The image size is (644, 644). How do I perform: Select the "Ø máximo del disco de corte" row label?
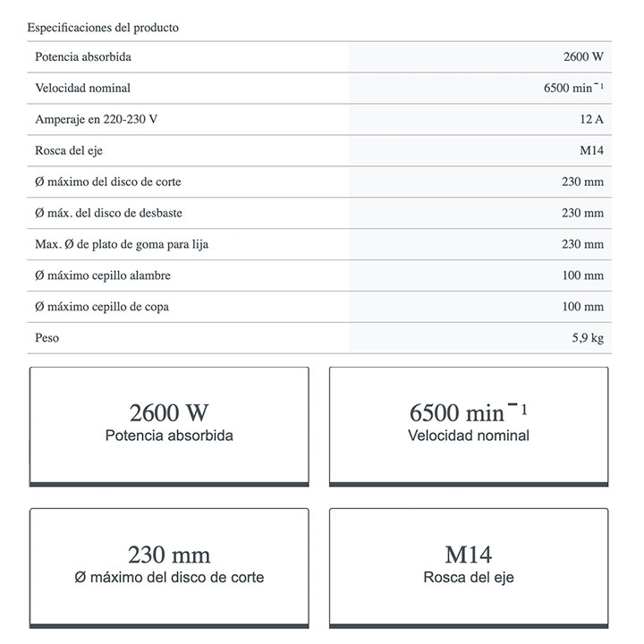click(x=108, y=182)
